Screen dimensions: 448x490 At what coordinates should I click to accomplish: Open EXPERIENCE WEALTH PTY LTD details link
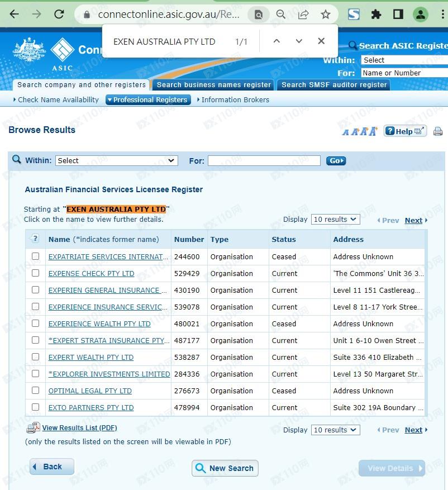coord(99,324)
